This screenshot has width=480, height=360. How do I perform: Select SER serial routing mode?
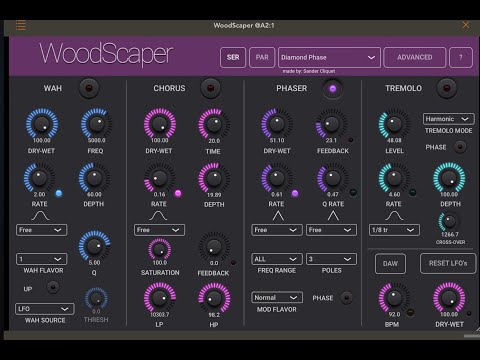point(233,57)
